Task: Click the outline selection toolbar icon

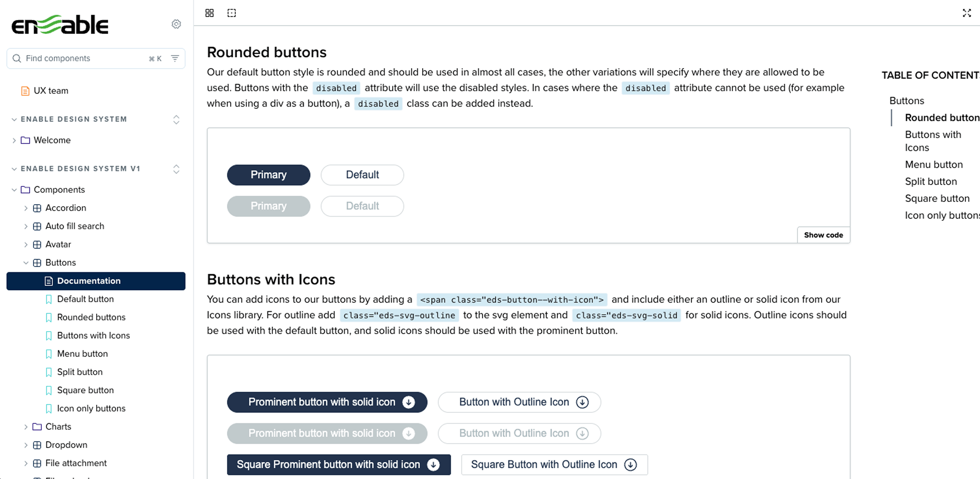Action: pyautogui.click(x=232, y=13)
